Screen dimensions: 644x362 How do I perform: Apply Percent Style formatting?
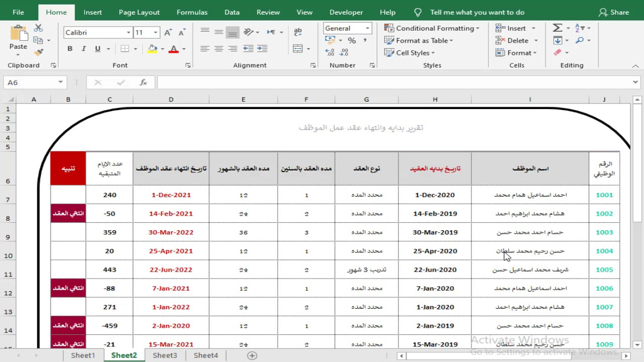352,40
